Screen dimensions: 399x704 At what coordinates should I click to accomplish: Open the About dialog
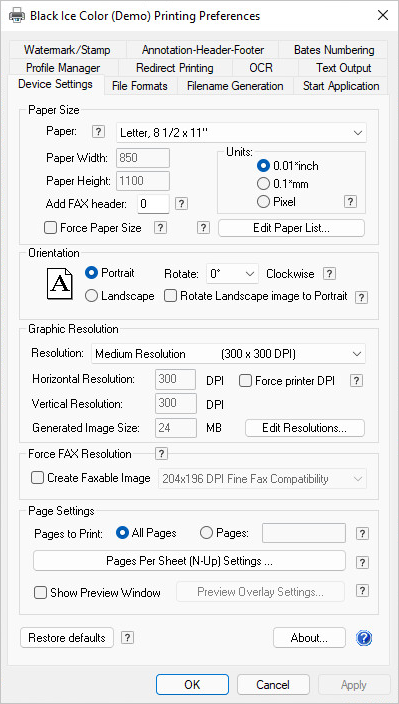pyautogui.click(x=309, y=638)
